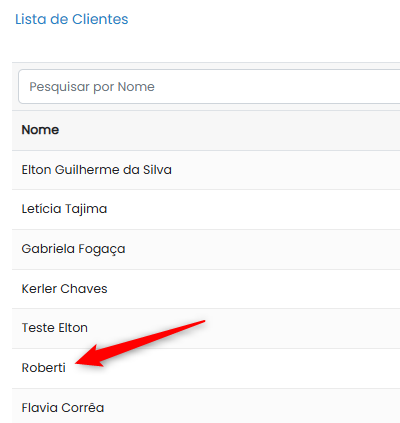Image resolution: width=400 pixels, height=423 pixels.
Task: Select the Letícia Tajima row
Action: tap(206, 209)
